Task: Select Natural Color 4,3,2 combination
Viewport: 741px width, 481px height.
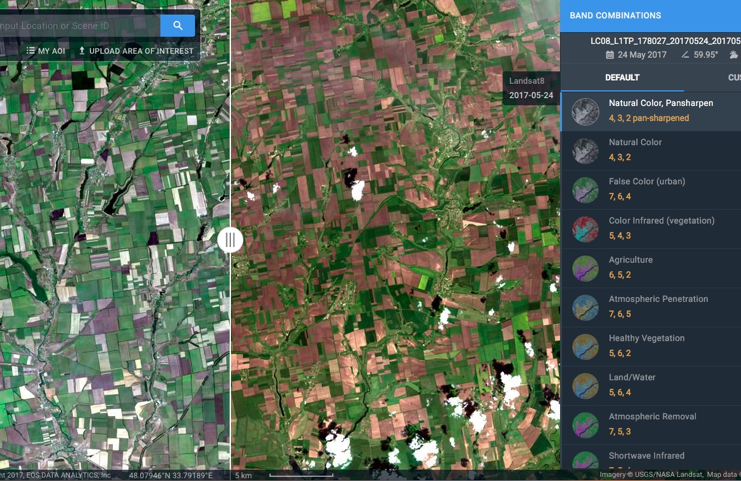Action: click(651, 151)
